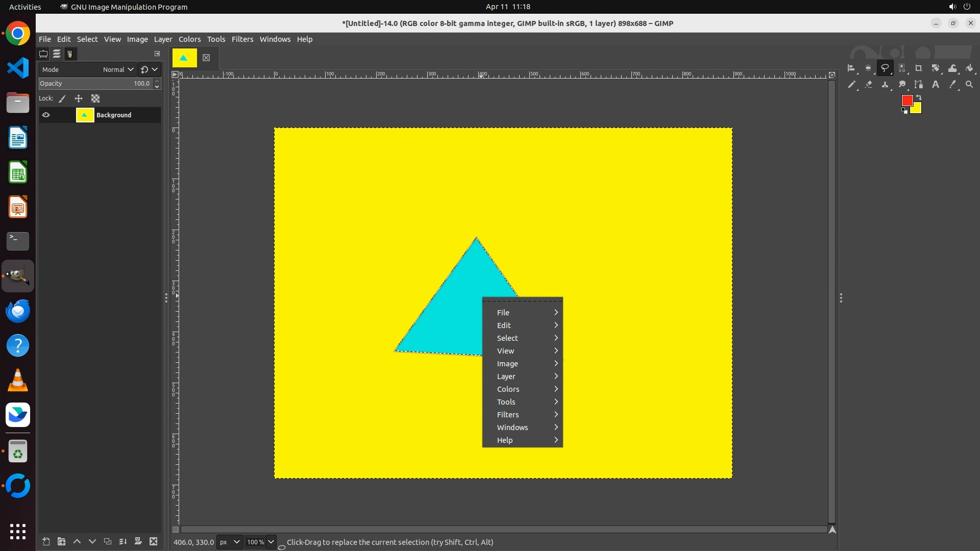Activate the Eraser tool
This screenshot has width=980, height=551.
(868, 85)
